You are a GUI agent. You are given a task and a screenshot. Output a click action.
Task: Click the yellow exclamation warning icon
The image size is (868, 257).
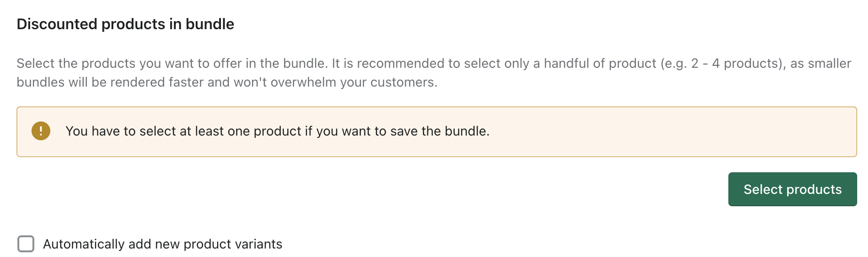pyautogui.click(x=41, y=131)
